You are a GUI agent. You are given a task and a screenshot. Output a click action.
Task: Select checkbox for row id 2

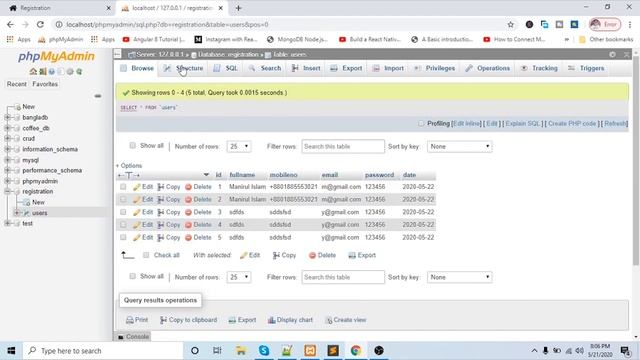coord(123,199)
